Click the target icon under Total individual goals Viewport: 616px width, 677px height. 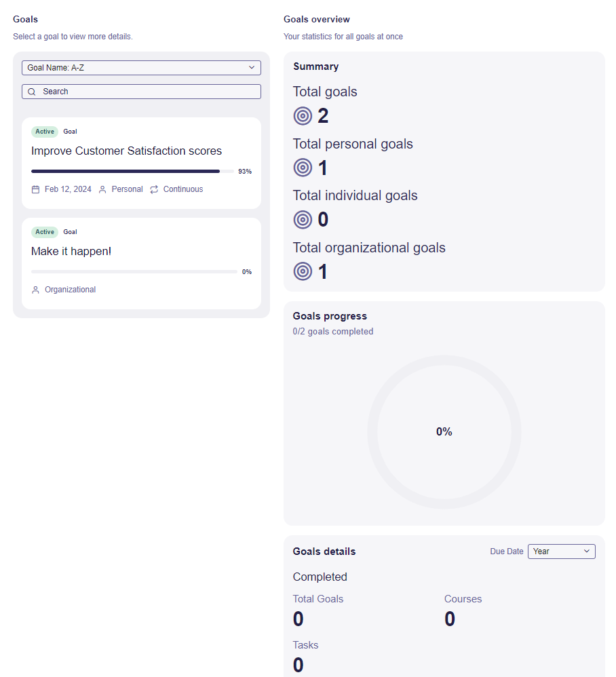[x=303, y=219]
